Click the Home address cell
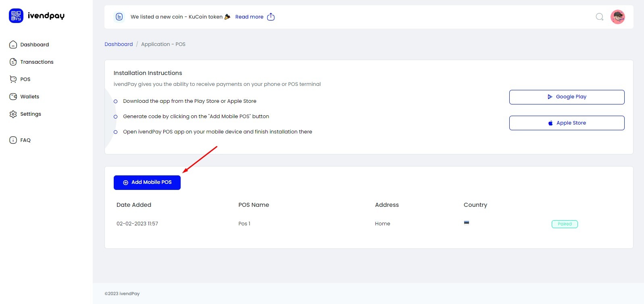644x304 pixels. [x=383, y=224]
